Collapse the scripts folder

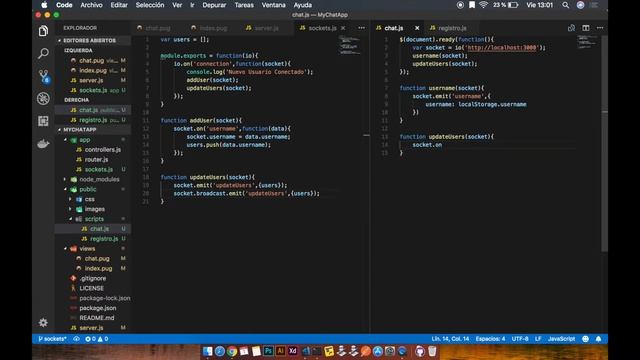(x=71, y=219)
